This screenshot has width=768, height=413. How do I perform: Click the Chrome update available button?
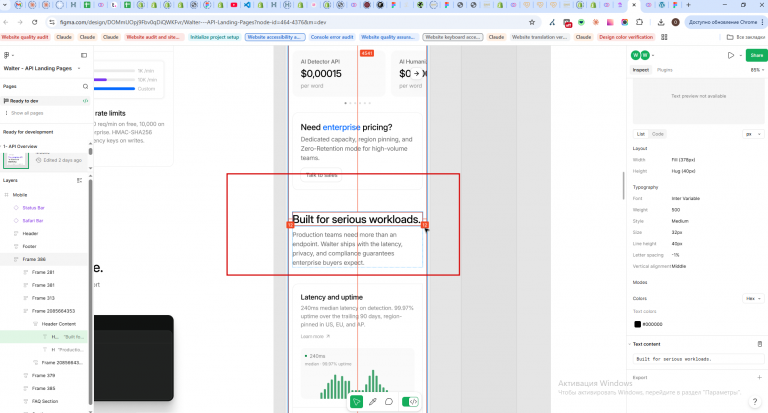click(725, 22)
